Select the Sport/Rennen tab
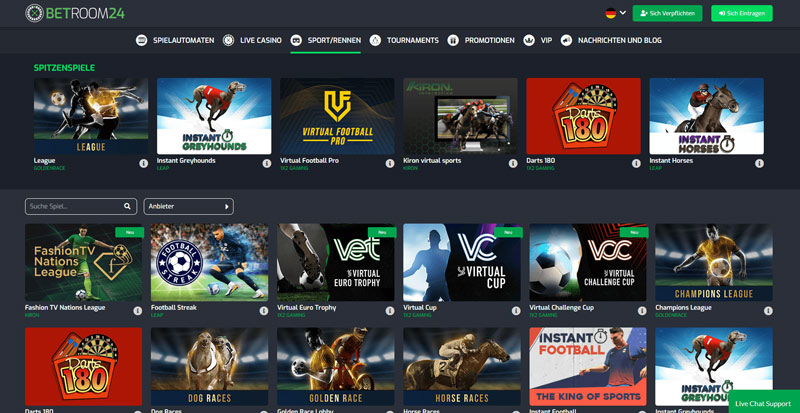This screenshot has height=413, width=800. coord(326,40)
